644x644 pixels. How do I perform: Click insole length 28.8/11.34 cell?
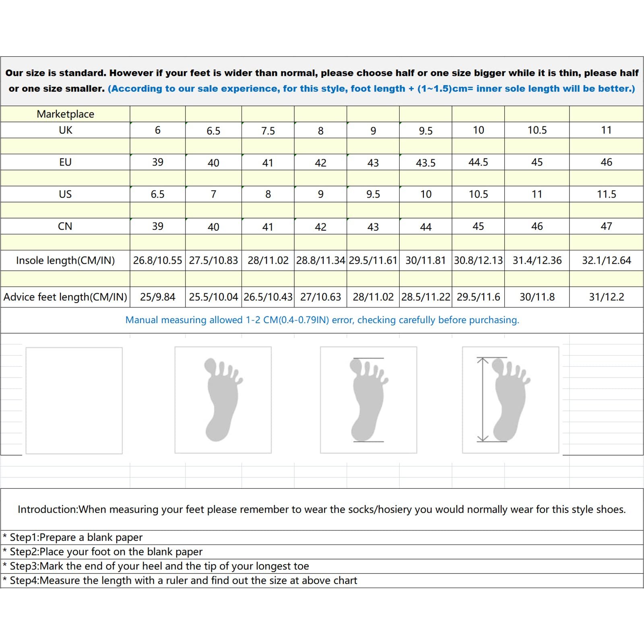pos(321,260)
